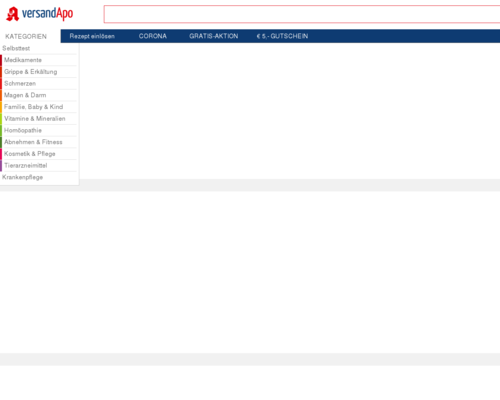Open the € 5,- GUTSCHEIN link
The image size is (500, 400).
(x=282, y=36)
